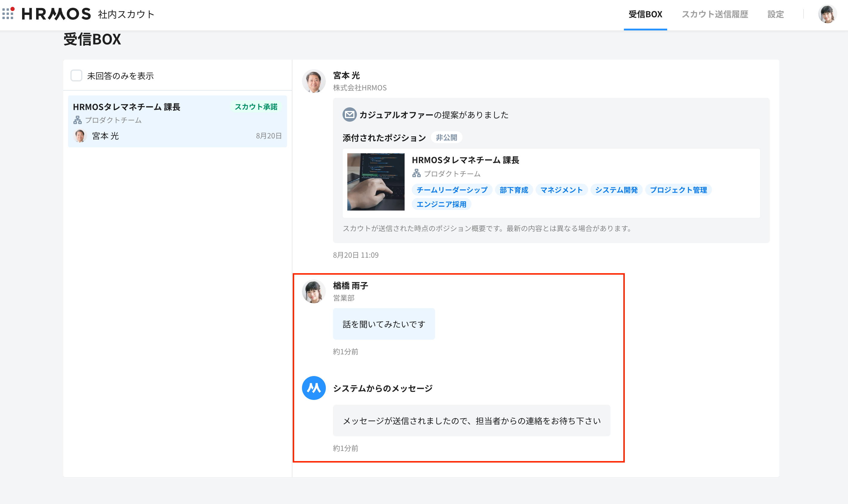Click 楢橋 雨子's avatar in the reply

click(314, 291)
